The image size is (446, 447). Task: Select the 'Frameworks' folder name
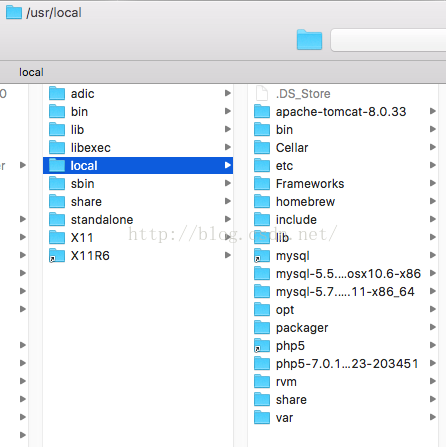(x=310, y=184)
